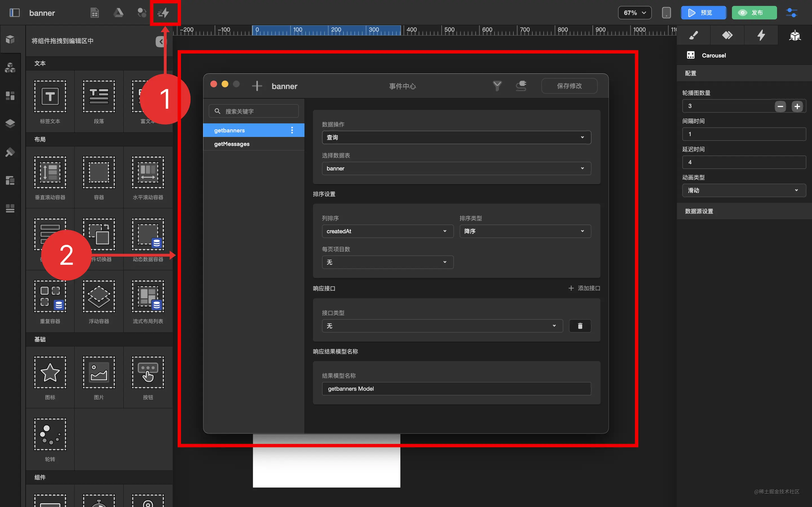Increase carousel count with plus button
The image size is (812, 507).
(x=797, y=107)
